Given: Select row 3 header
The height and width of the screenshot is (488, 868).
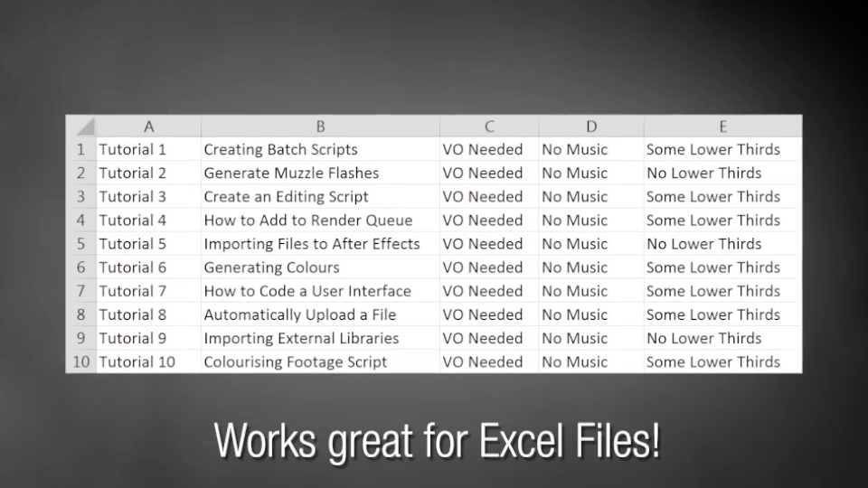Looking at the screenshot, I should coord(80,196).
